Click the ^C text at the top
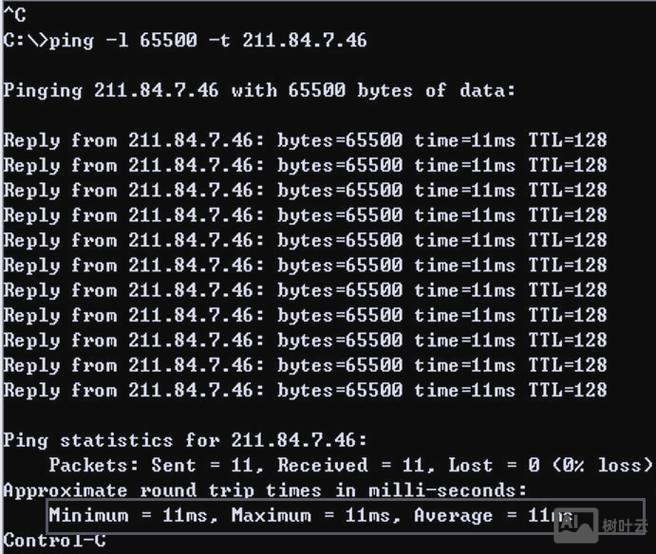 click(x=15, y=15)
